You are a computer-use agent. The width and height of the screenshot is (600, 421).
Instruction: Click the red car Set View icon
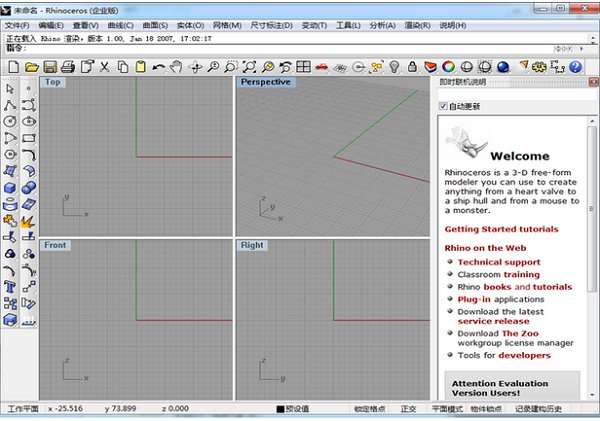pyautogui.click(x=321, y=68)
